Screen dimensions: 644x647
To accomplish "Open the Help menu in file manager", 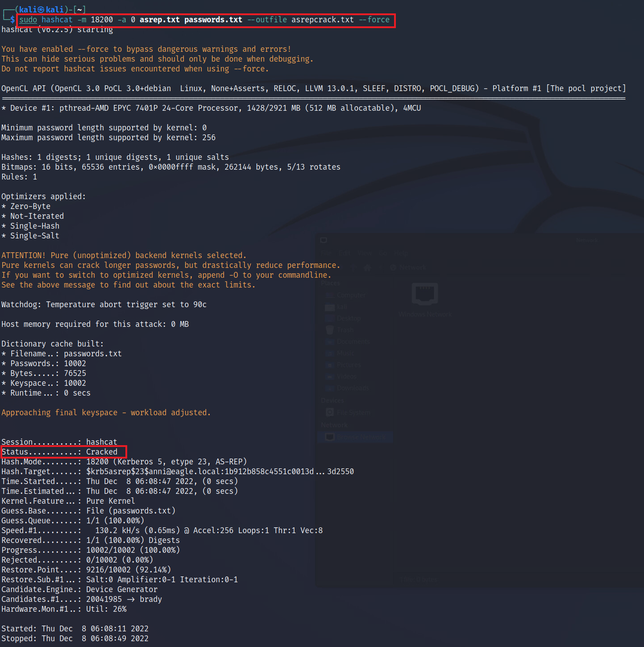I will [x=400, y=253].
